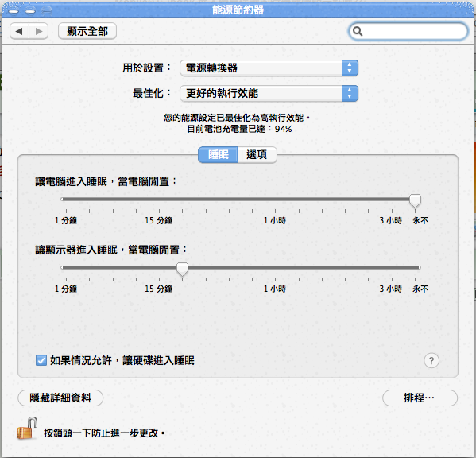Click the display sleep slider thumb

point(182,269)
